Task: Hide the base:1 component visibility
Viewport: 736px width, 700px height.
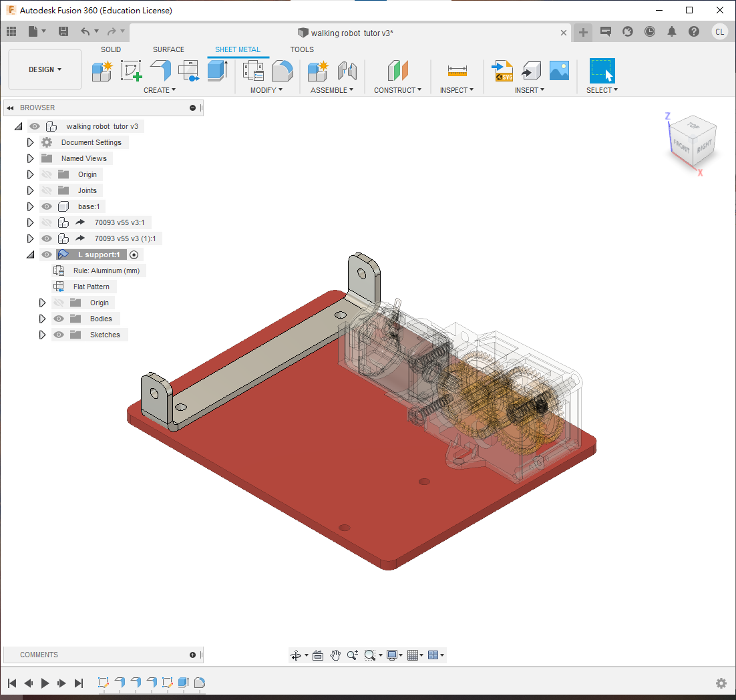Action: click(47, 206)
